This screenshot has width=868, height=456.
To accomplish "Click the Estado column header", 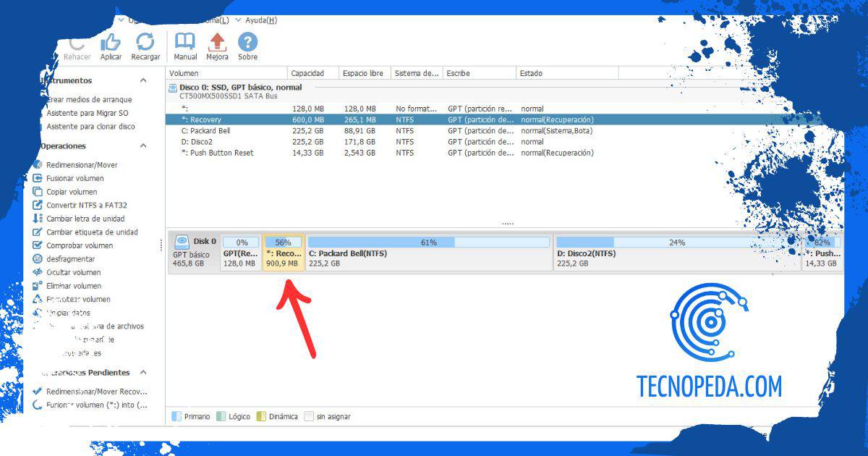I will [x=567, y=73].
